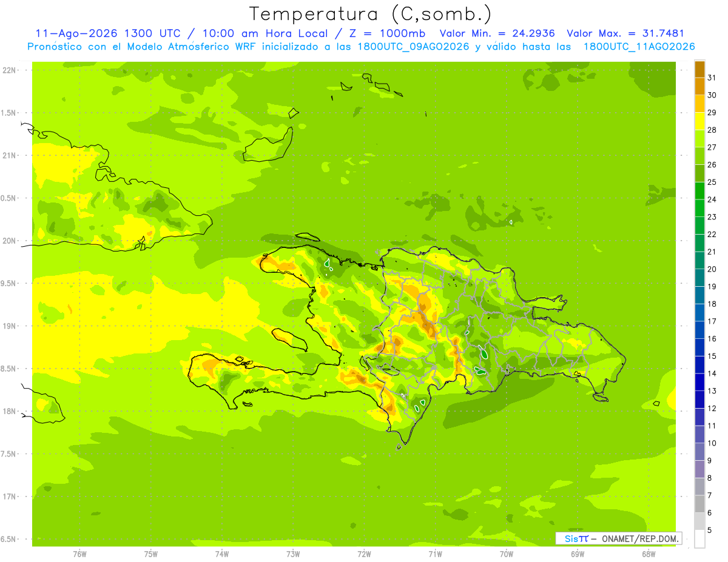728x562 pixels.
Task: Click the '1800UTC_11AGO2026' valid-until time
Action: tap(639, 47)
